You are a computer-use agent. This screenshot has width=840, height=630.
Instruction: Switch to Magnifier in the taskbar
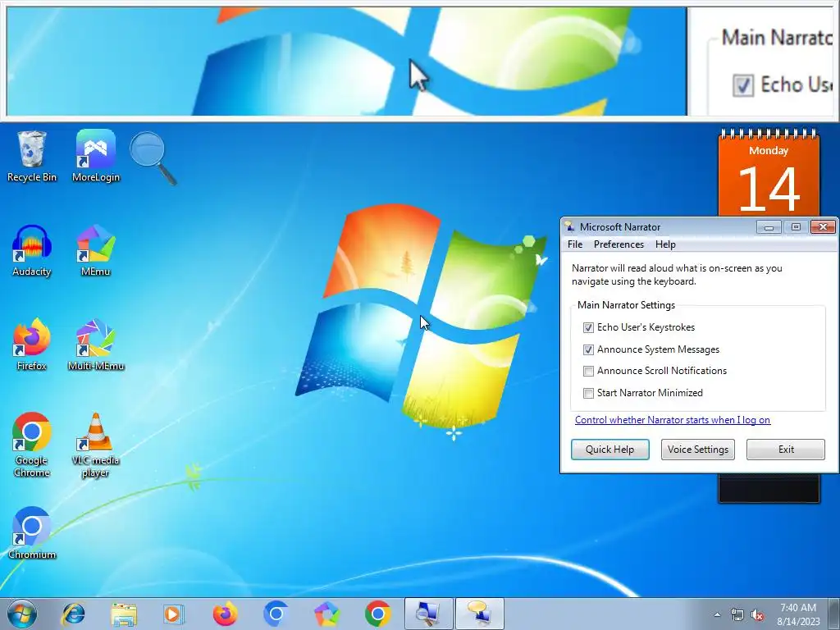[x=428, y=614]
